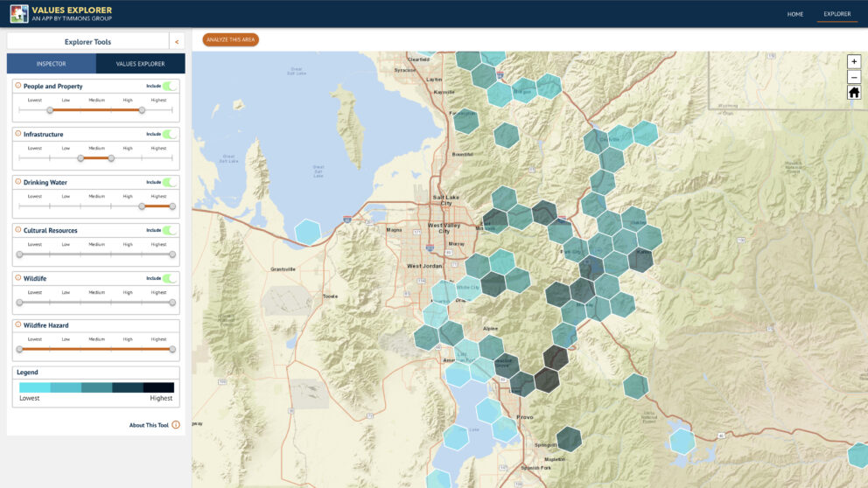This screenshot has width=868, height=488.
Task: Open the Explorer nav item
Action: pyautogui.click(x=837, y=14)
